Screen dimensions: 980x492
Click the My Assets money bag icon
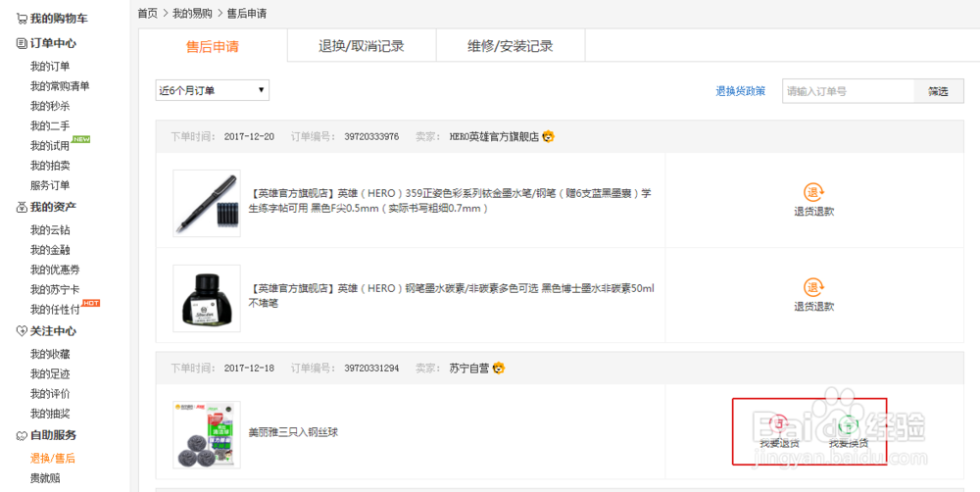click(22, 207)
